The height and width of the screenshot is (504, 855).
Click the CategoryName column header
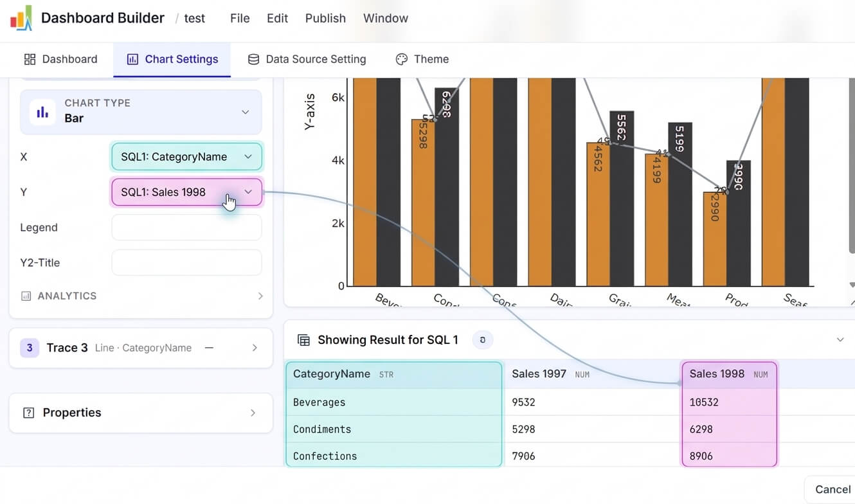pyautogui.click(x=394, y=374)
